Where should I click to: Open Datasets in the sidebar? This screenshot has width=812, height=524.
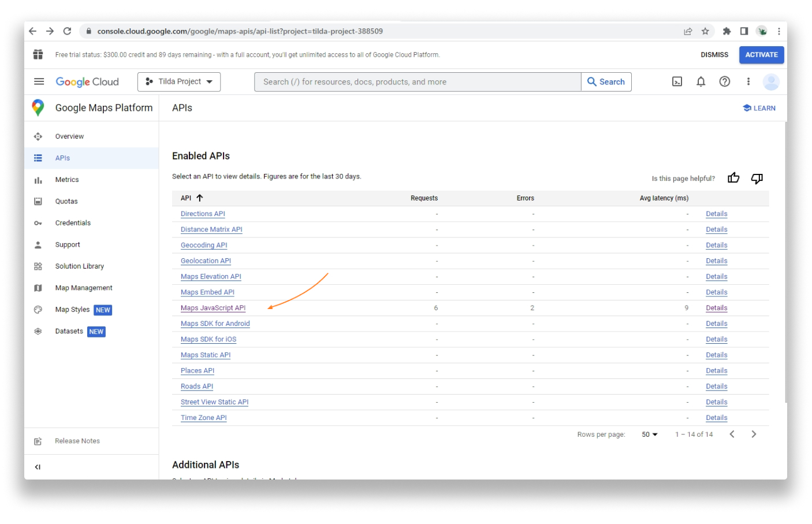click(x=91, y=331)
